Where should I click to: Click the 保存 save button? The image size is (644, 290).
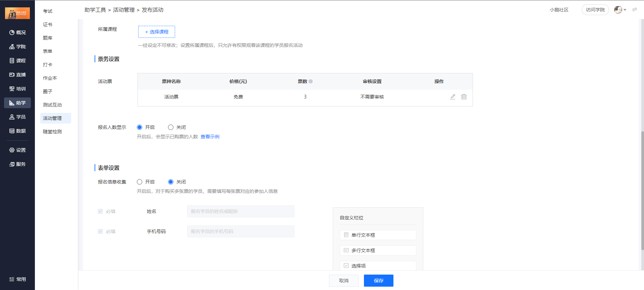378,281
